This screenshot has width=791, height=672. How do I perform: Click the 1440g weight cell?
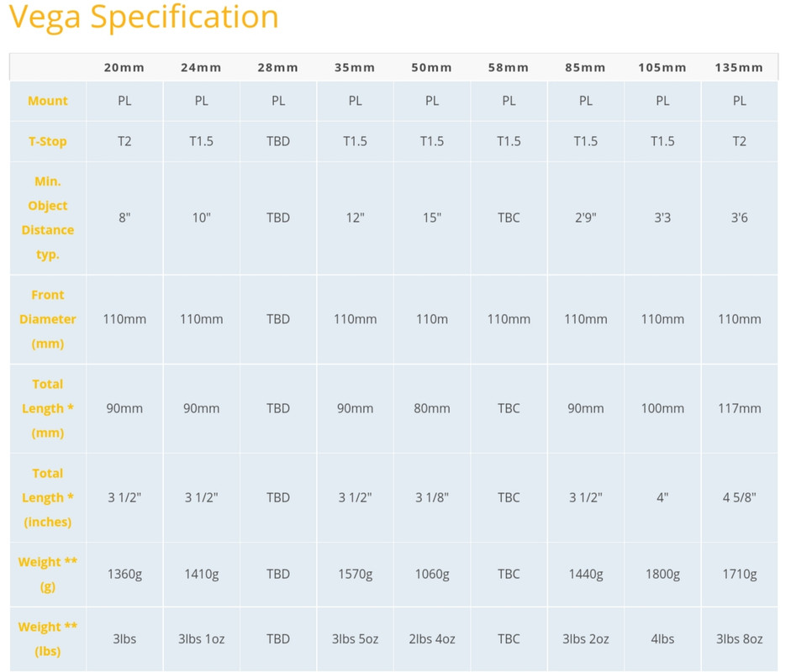point(585,575)
